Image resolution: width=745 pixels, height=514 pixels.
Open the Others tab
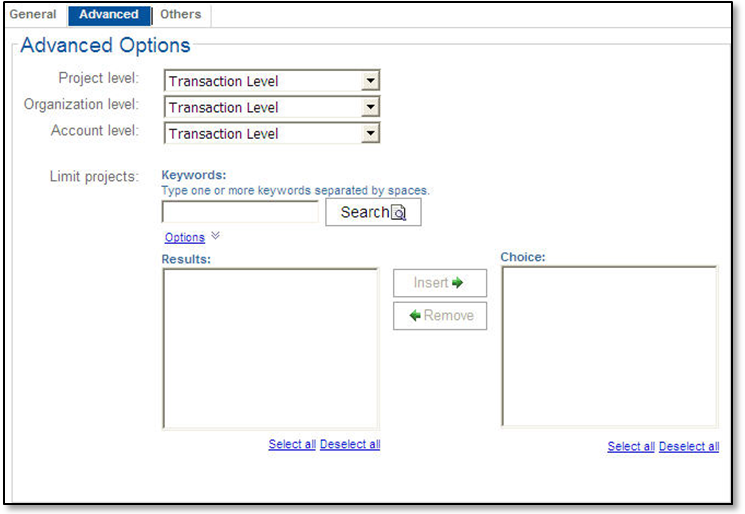point(181,15)
